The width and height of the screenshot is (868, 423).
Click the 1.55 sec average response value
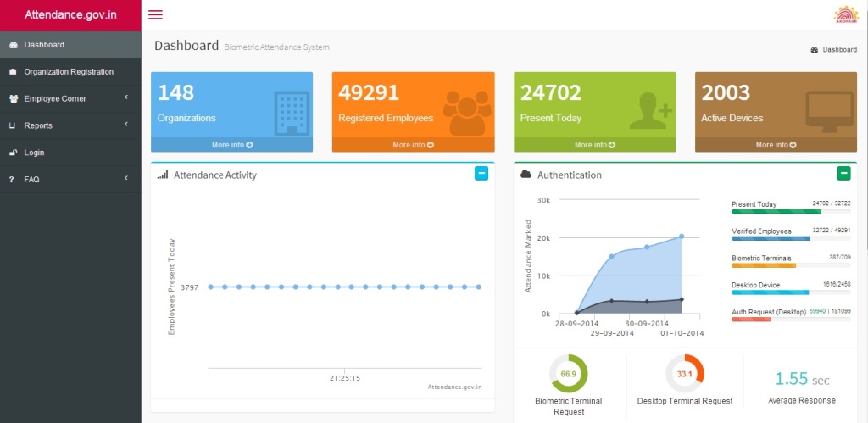pos(802,379)
